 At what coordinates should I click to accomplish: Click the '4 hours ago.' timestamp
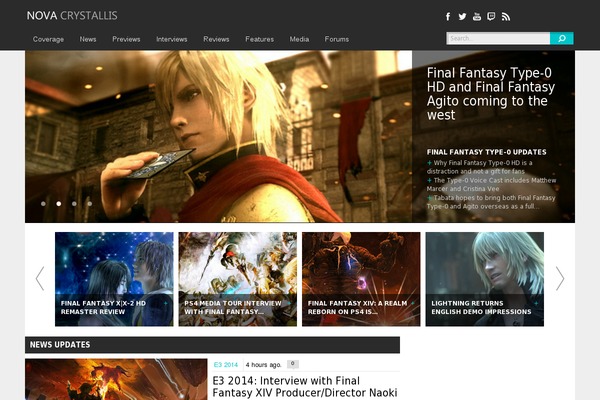[264, 365]
